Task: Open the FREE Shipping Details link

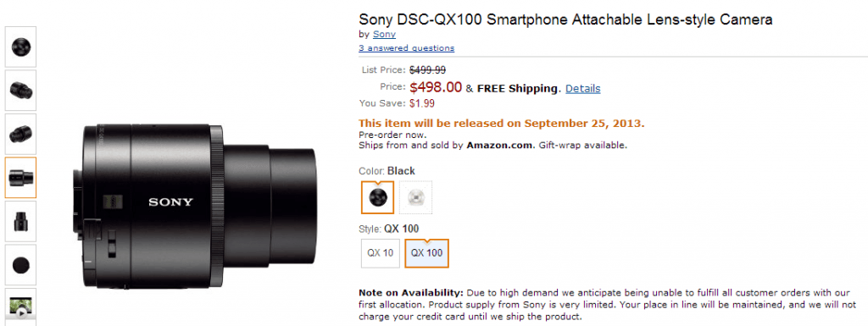Action: (x=583, y=88)
